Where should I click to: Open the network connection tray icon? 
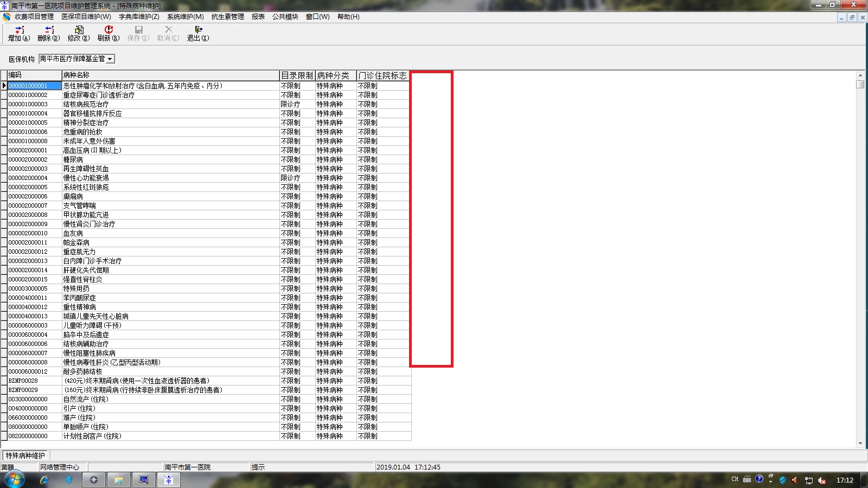tap(809, 480)
